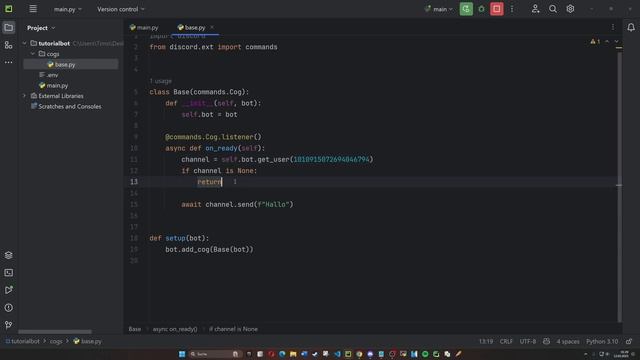Open Windows Start button in taskbar
The width and height of the screenshot is (640, 360).
pos(182,354)
